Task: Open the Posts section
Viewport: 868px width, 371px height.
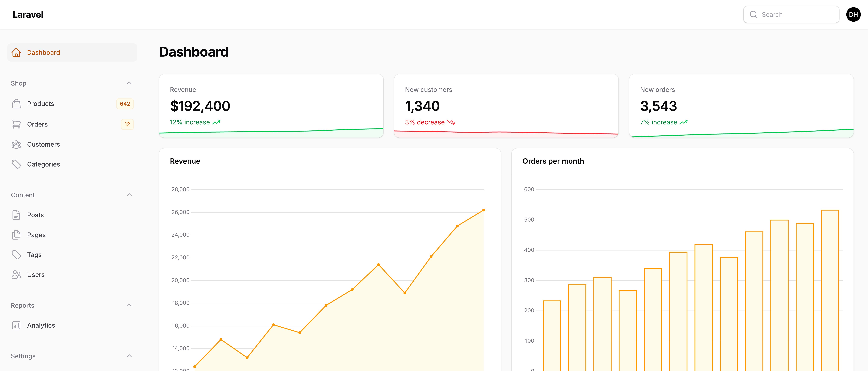Action: pyautogui.click(x=72, y=215)
